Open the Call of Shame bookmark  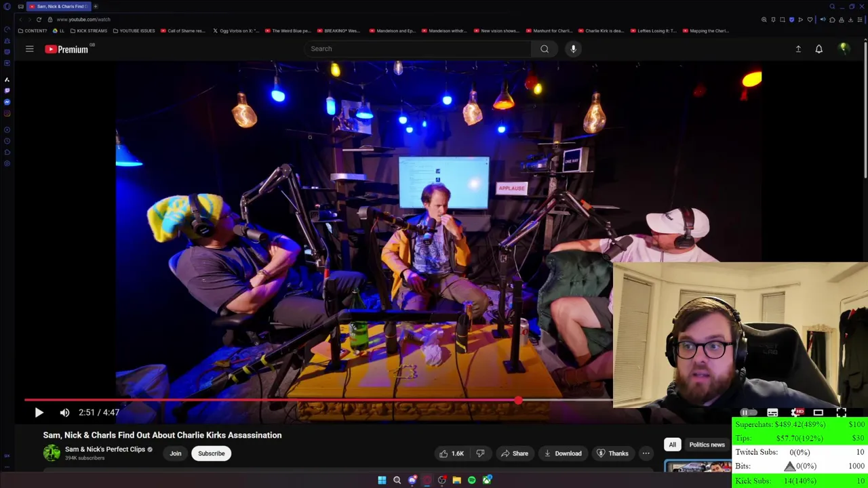point(182,30)
